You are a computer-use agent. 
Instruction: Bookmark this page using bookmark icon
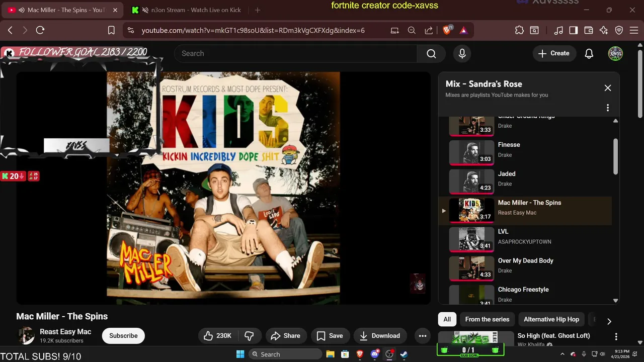(x=111, y=30)
